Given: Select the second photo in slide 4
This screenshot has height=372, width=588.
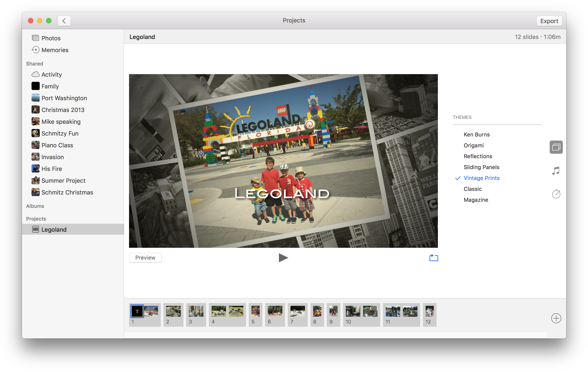Looking at the screenshot, I should coord(236,311).
